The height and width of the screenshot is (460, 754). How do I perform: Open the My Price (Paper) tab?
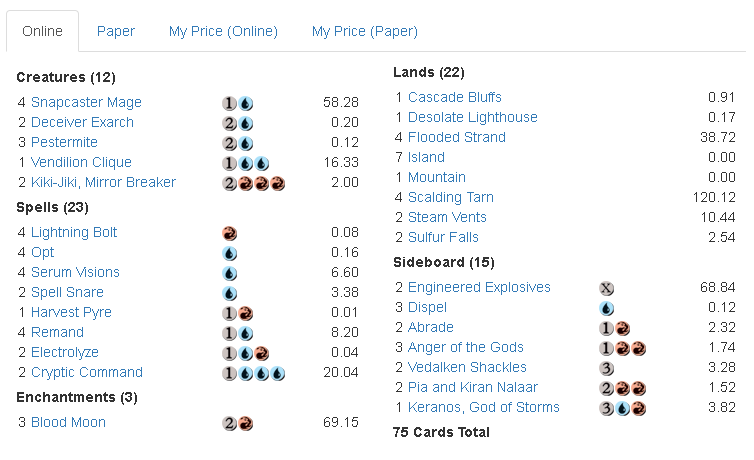coord(364,31)
